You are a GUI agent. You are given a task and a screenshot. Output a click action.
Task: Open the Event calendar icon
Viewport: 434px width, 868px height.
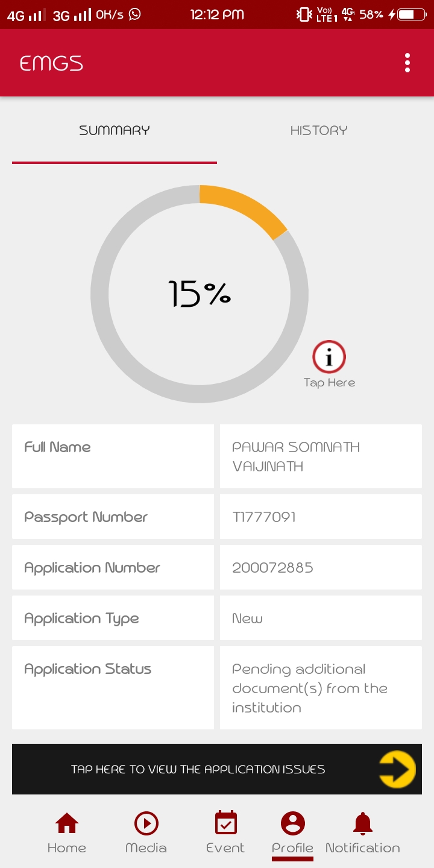[x=225, y=823]
